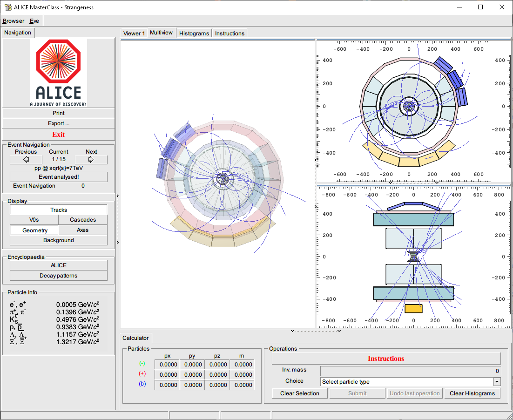The width and height of the screenshot is (513, 420).
Task: Toggle the Geometry display
Action: pyautogui.click(x=34, y=230)
